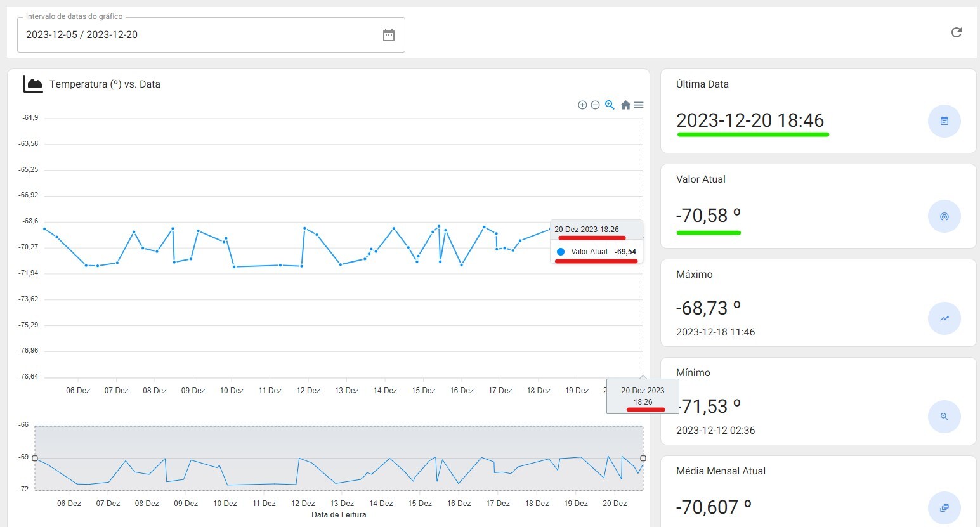Activate the selection zoom magnifier tool
The height and width of the screenshot is (527, 980).
(610, 105)
